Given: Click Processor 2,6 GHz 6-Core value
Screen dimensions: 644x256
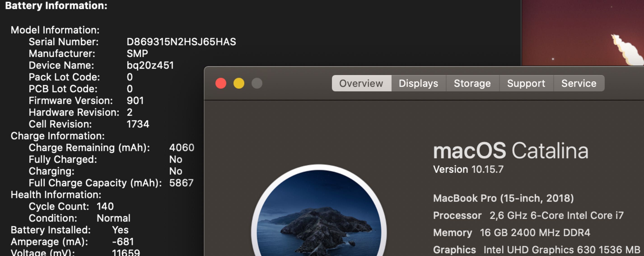Looking at the screenshot, I should click(556, 216).
